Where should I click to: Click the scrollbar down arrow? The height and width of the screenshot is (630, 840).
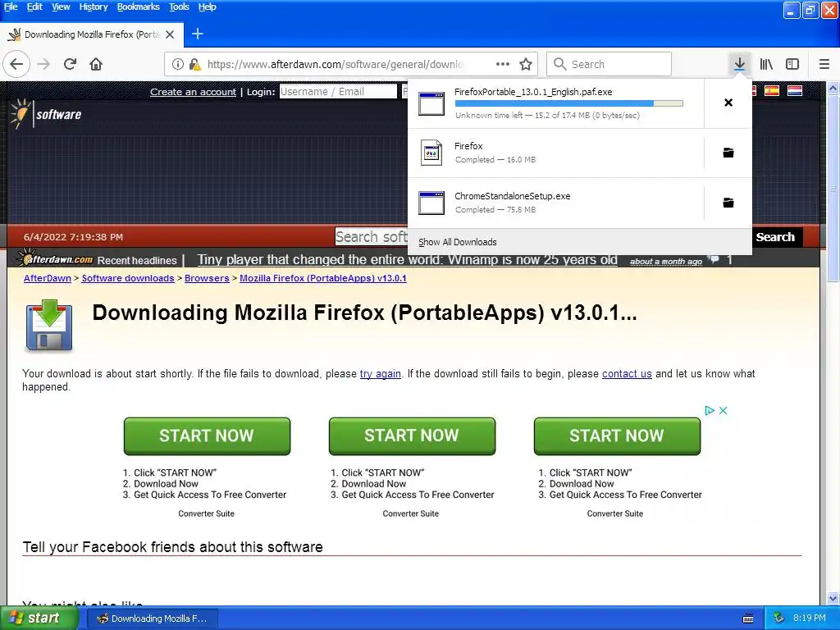coord(833,598)
